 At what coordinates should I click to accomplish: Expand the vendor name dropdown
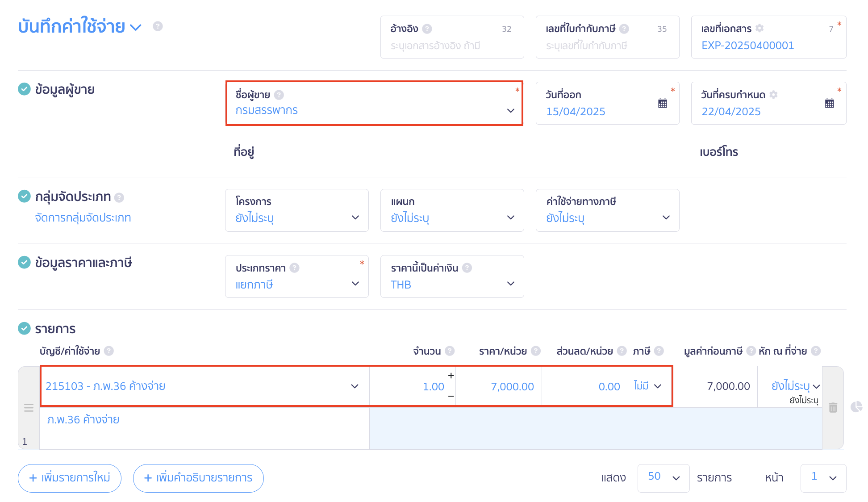pos(510,111)
